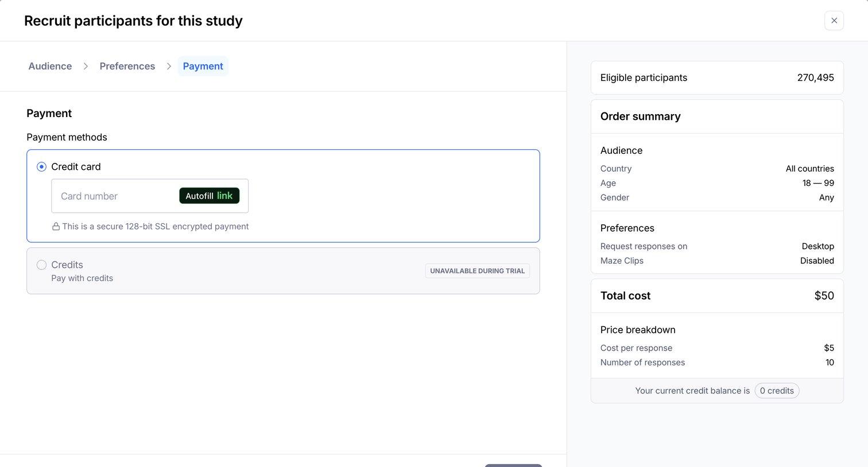Image resolution: width=868 pixels, height=467 pixels.
Task: Click the Maze Clips Disabled value
Action: pos(817,260)
